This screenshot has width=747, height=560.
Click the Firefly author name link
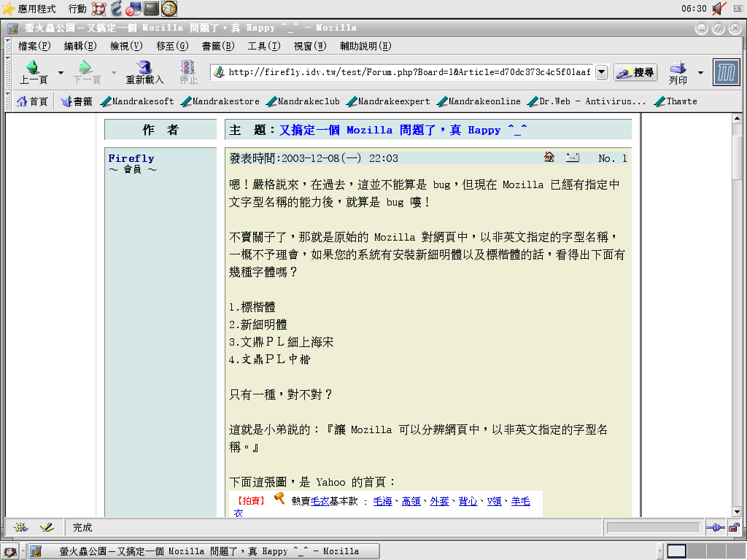131,158
